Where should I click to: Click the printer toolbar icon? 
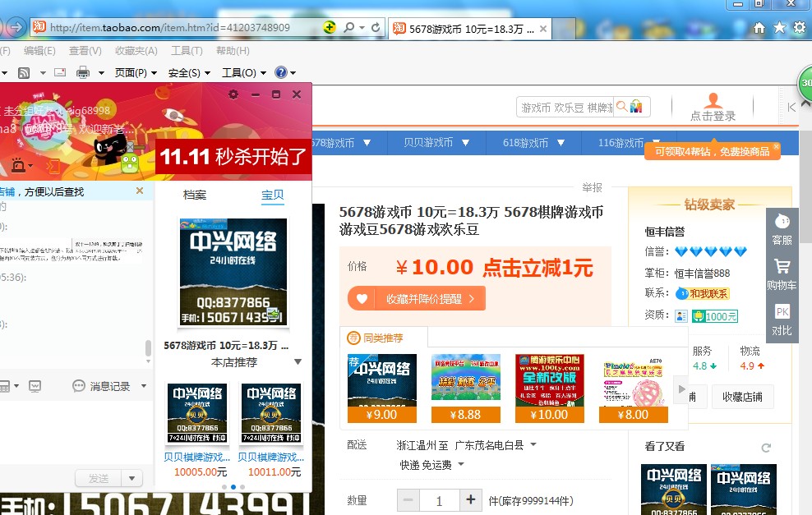[x=82, y=72]
